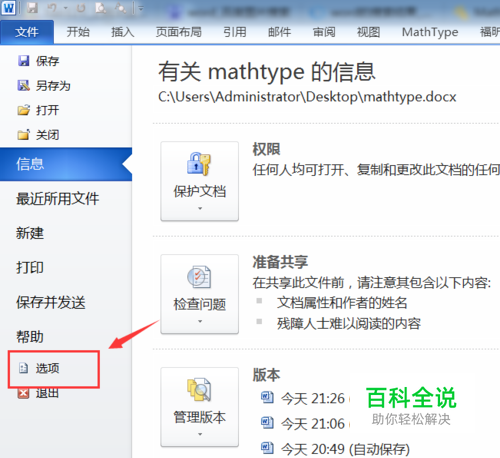Click the Save icon in quick access toolbar
The height and width of the screenshot is (458, 500).
[x=32, y=7]
